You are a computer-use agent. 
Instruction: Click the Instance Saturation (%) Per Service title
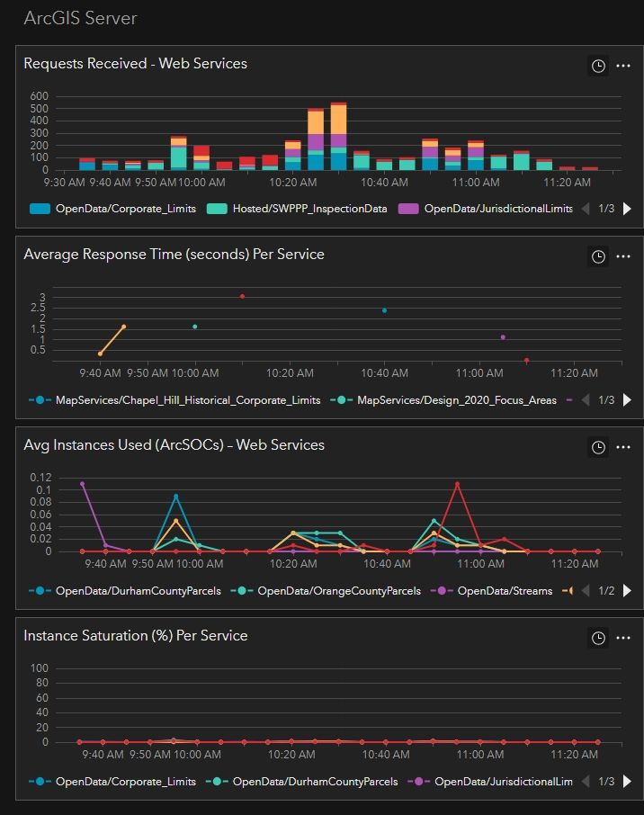[x=136, y=636]
